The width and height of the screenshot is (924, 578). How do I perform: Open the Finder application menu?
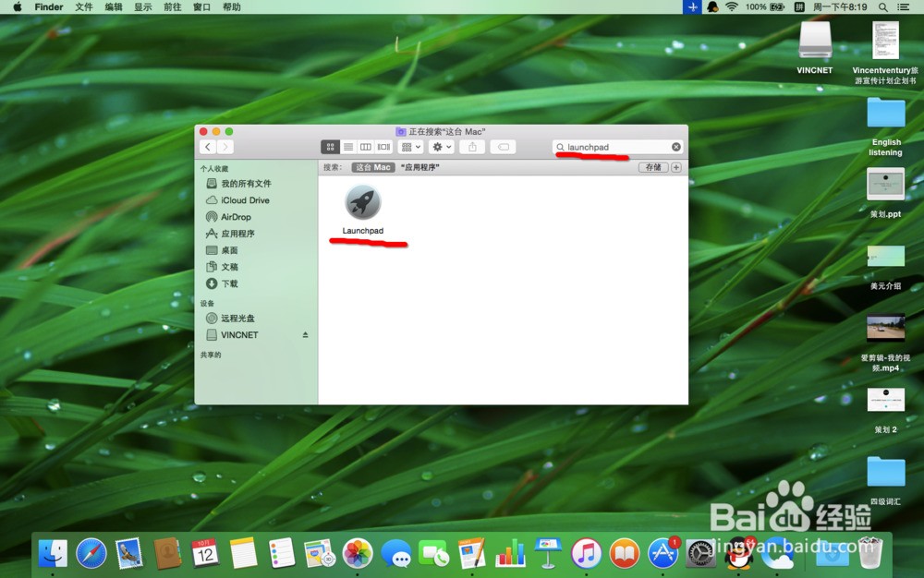[48, 7]
